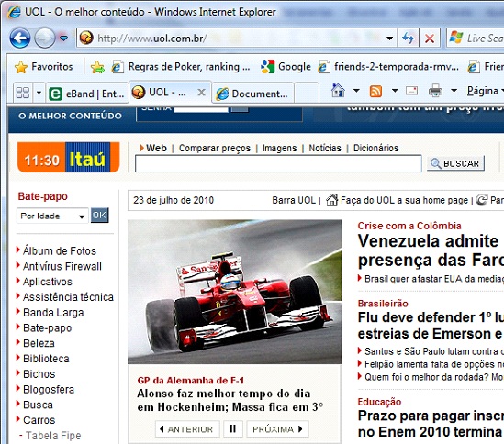Viewport: 504px width, 444px height.
Task: Open Prazo para pagar Enem headline
Action: tap(431, 424)
